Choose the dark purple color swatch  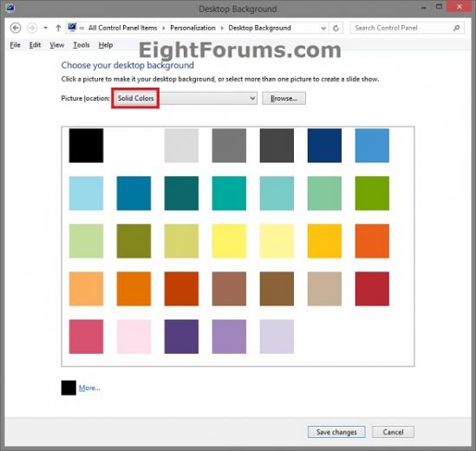pyautogui.click(x=181, y=337)
